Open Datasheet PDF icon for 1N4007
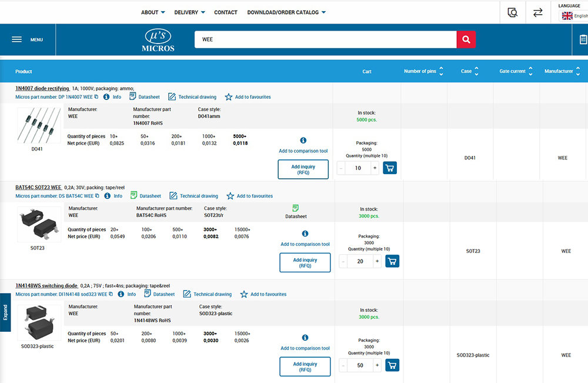 coord(132,96)
